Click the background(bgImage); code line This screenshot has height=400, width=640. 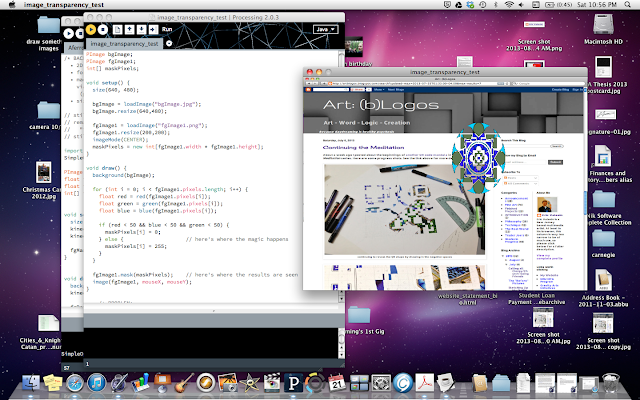124,175
